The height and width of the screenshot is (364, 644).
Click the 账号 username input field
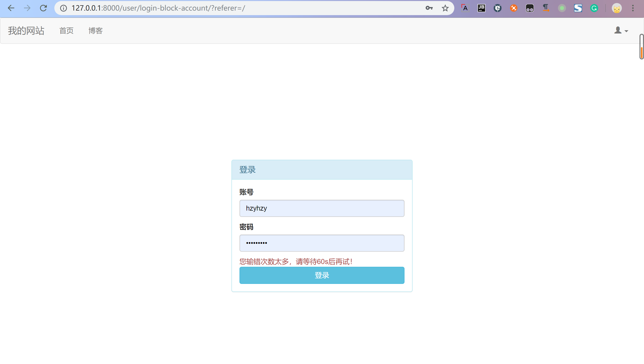(322, 208)
